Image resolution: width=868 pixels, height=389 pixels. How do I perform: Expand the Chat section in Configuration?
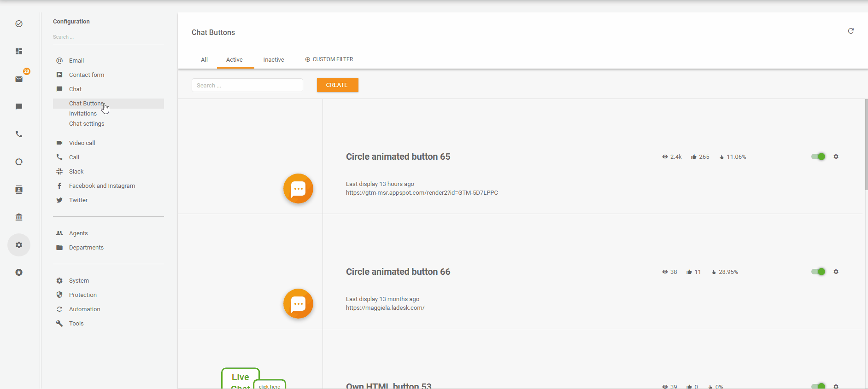(76, 89)
